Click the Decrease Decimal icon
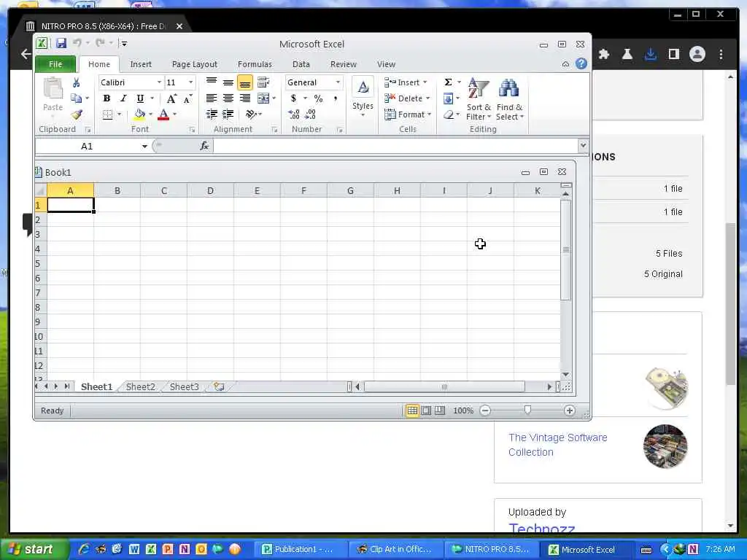 pos(310,114)
